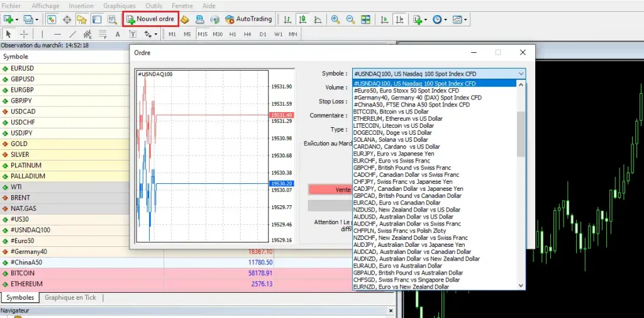Image resolution: width=644 pixels, height=318 pixels.
Task: Select the Fibonacci retracement tool
Action: [103, 34]
